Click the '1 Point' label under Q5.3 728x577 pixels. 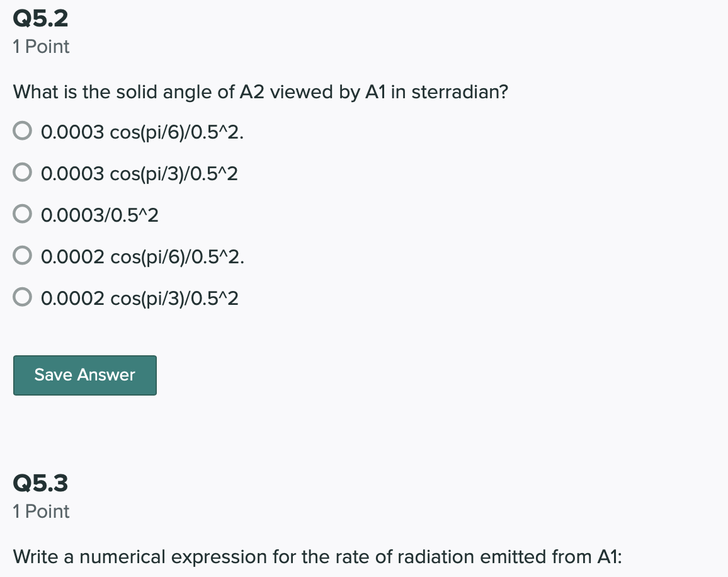tap(40, 511)
